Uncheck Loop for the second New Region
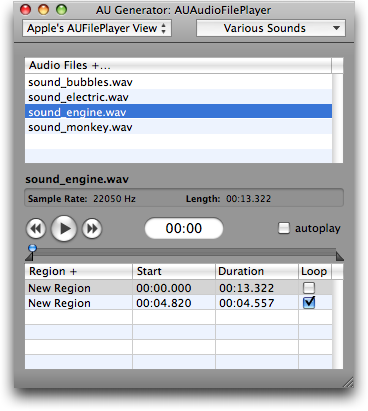 (309, 303)
